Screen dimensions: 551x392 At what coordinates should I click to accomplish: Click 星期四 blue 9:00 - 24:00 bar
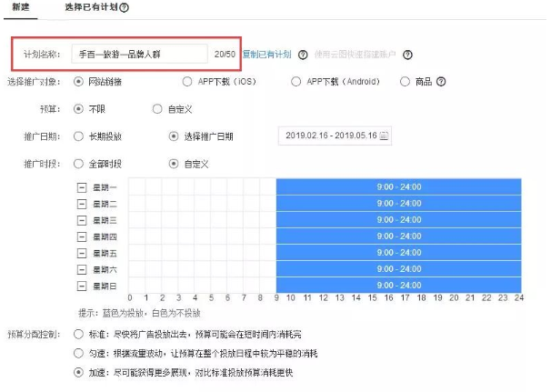(399, 236)
